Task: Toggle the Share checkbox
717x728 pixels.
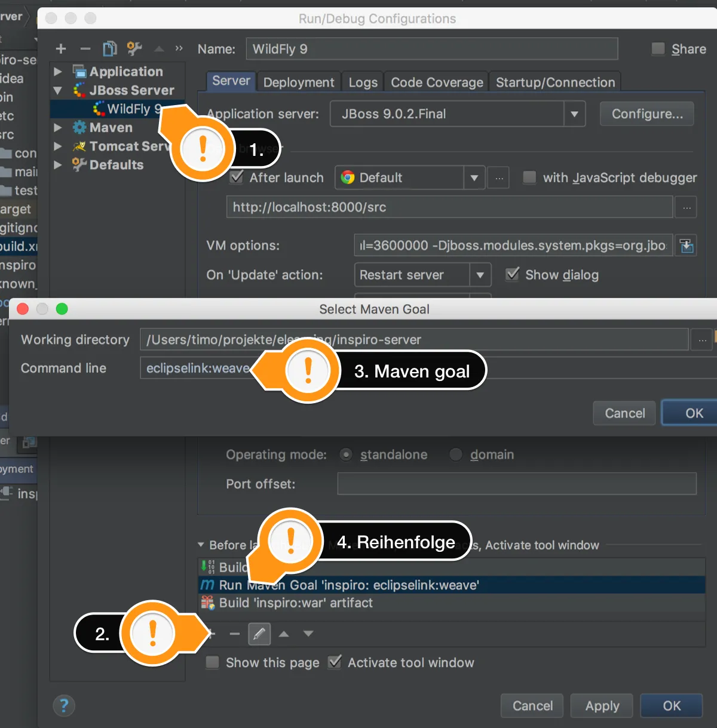Action: [x=658, y=49]
